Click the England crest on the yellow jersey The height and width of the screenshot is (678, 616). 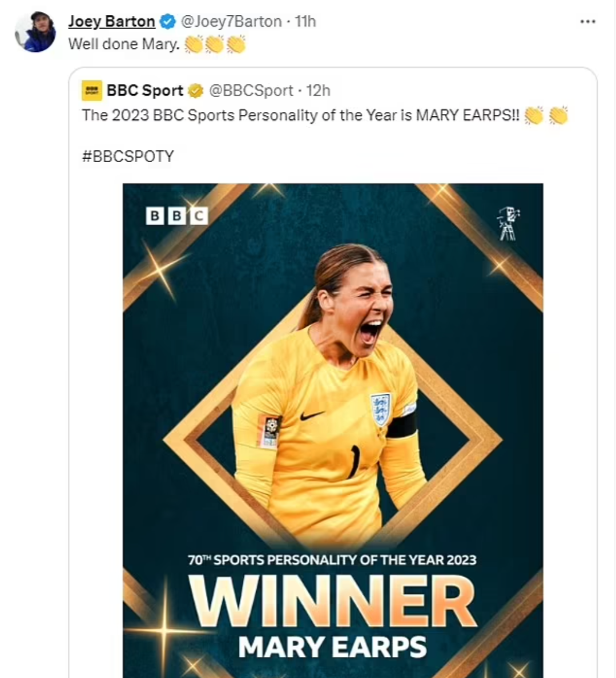pos(380,409)
